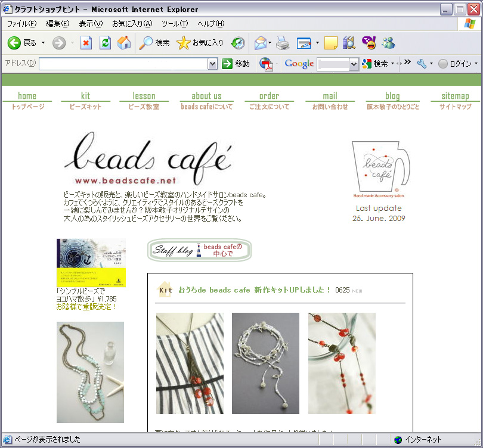Open the 編集(E) menu

58,24
